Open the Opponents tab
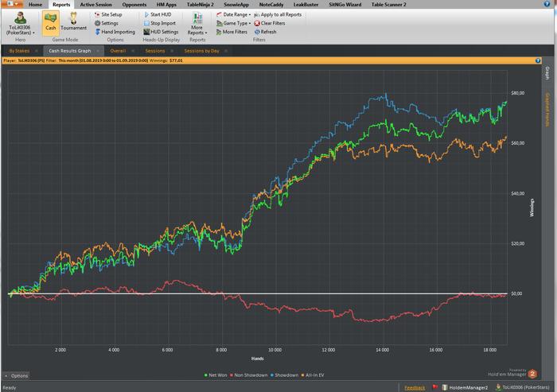This screenshot has height=392, width=557. 134,5
